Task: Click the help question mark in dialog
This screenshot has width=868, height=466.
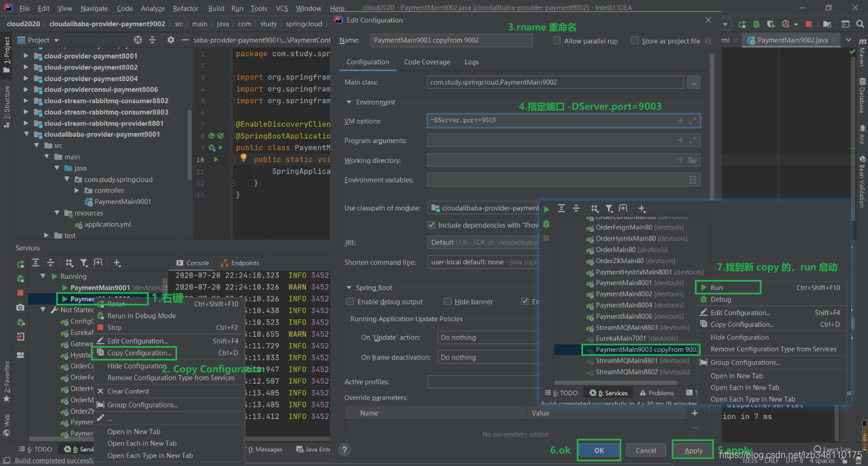Action: tap(344, 450)
